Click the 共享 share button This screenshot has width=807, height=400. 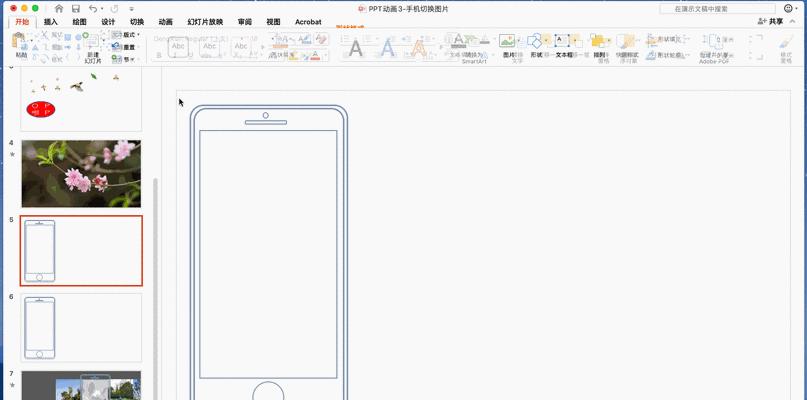click(771, 21)
